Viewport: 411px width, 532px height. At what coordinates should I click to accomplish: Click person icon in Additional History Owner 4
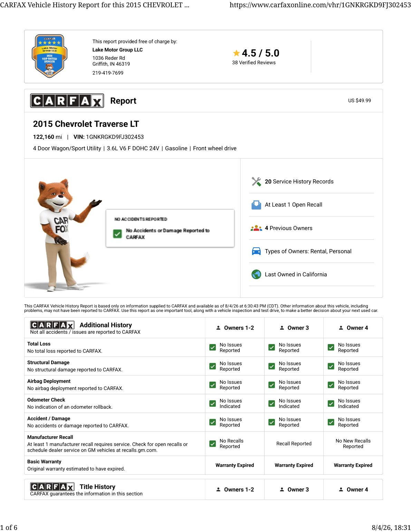pyautogui.click(x=341, y=328)
